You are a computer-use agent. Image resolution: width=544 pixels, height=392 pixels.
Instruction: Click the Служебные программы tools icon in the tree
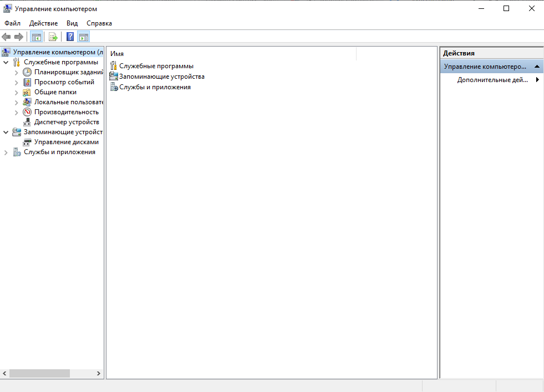[16, 62]
